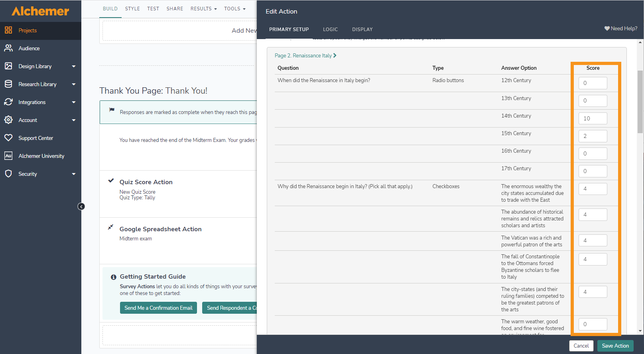Click the Research Library database icon
Viewport: 644px width, 354px height.
[8, 84]
